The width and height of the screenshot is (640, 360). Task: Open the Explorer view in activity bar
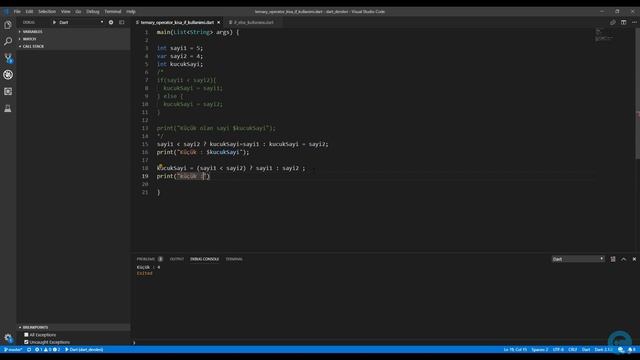[8, 25]
